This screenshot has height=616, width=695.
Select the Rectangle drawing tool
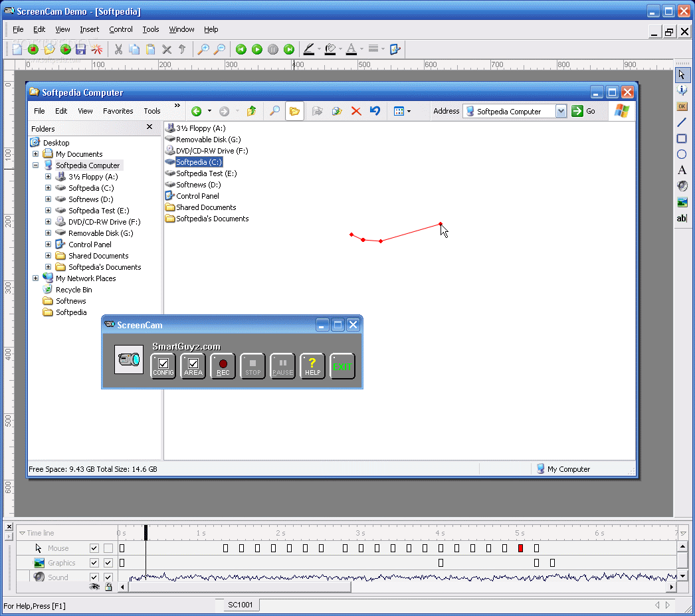tap(682, 138)
